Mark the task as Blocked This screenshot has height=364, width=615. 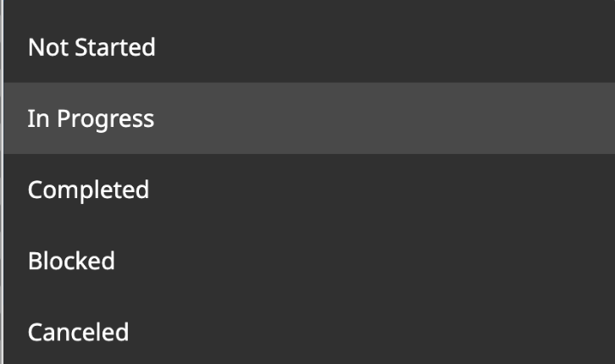tap(309, 261)
